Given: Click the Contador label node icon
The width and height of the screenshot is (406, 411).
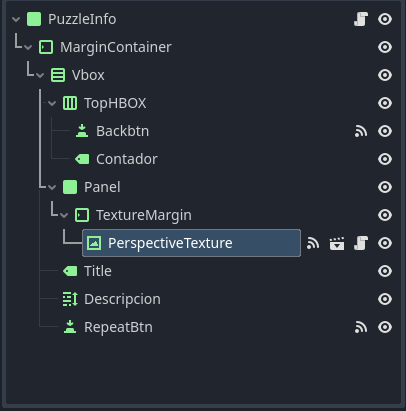Looking at the screenshot, I should coord(82,159).
